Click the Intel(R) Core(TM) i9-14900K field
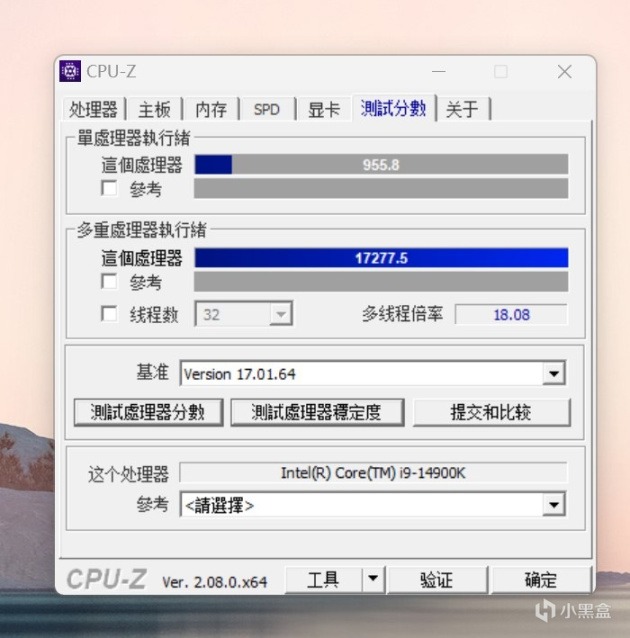The height and width of the screenshot is (638, 630). point(373,473)
